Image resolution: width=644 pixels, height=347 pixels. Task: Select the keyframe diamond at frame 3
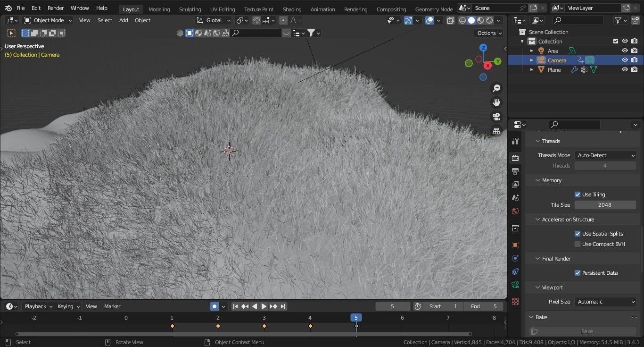[264, 326]
